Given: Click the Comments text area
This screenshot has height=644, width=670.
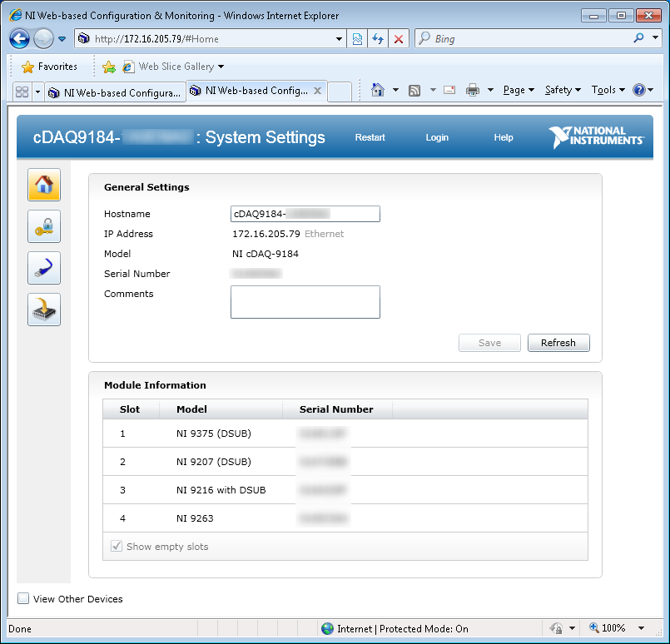Looking at the screenshot, I should 305,302.
